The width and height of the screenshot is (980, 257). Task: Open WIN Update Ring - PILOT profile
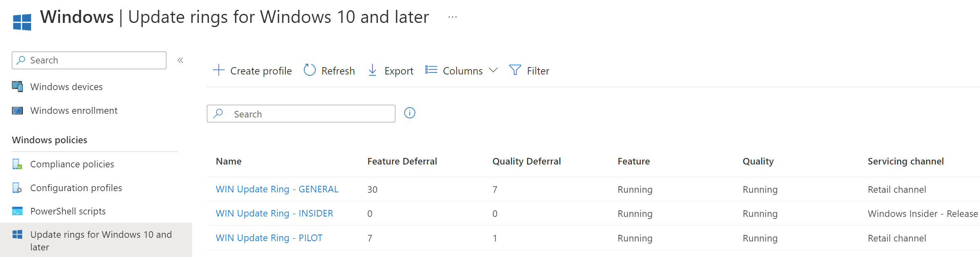click(x=269, y=238)
